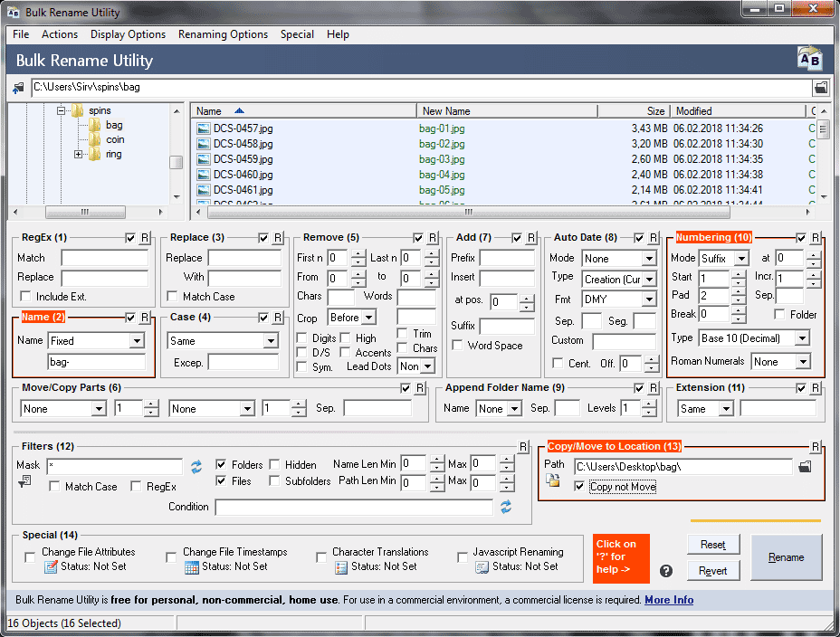Click the black question mark help icon
This screenshot has height=637, width=840.
click(x=666, y=570)
